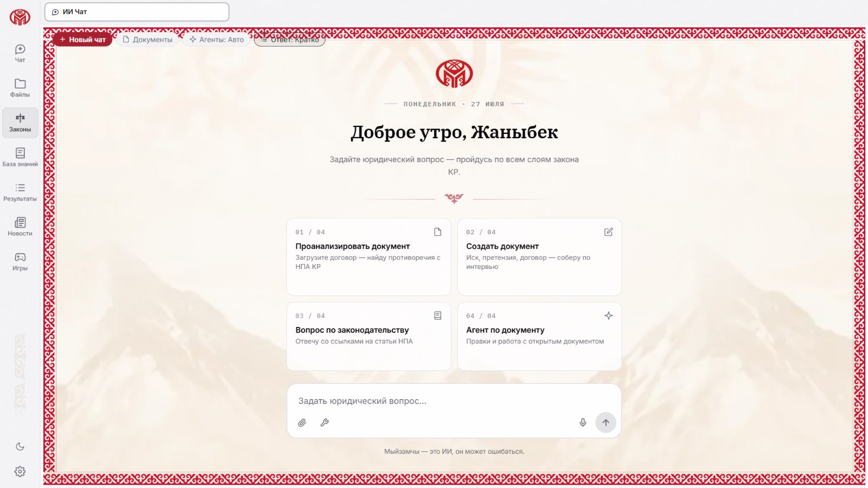
Task: Start voice input with microphone icon
Action: point(583,422)
